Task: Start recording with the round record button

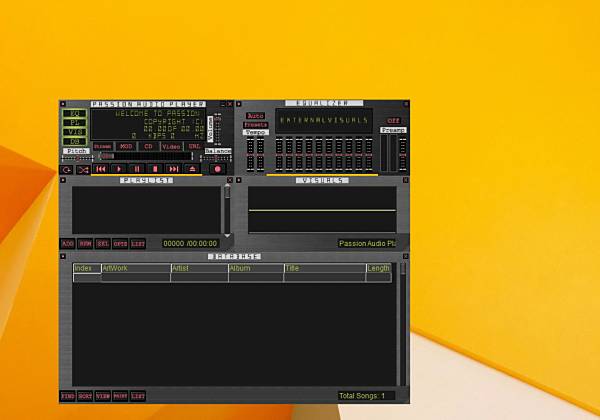Action: 218,169
